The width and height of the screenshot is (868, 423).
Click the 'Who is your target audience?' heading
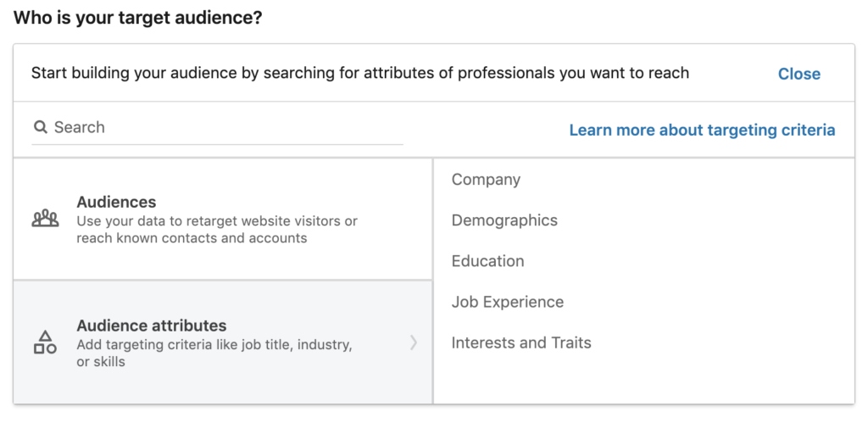(x=137, y=18)
